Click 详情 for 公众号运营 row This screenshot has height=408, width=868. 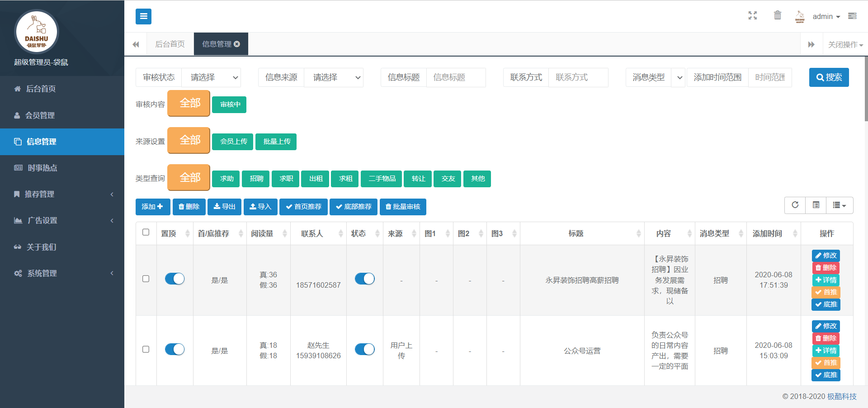click(826, 351)
